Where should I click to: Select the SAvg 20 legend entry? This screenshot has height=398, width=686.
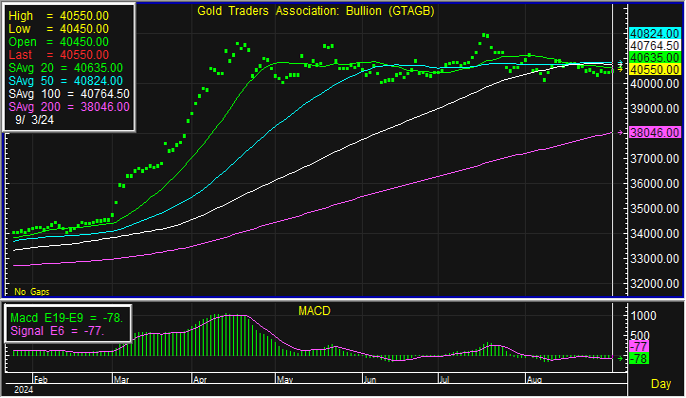pyautogui.click(x=66, y=68)
